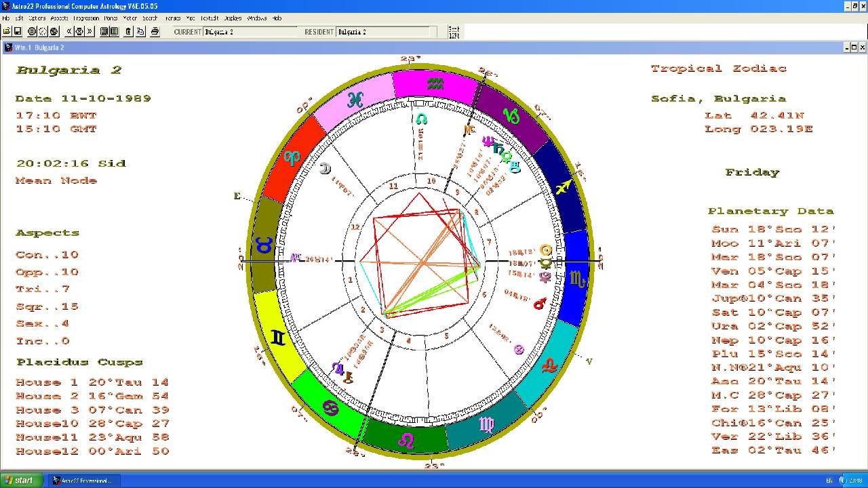Click the globe world map icon
The image size is (868, 488).
[54, 31]
